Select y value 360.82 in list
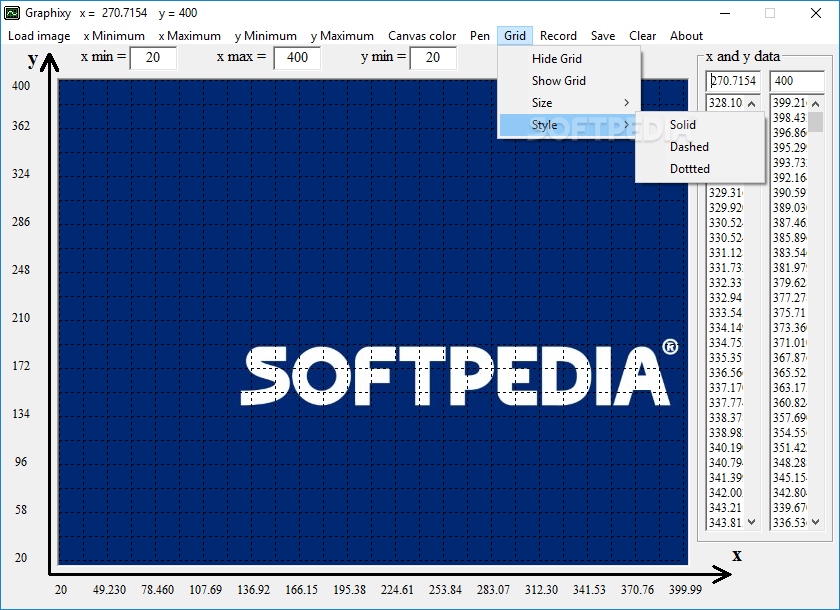This screenshot has width=840, height=610. (790, 403)
